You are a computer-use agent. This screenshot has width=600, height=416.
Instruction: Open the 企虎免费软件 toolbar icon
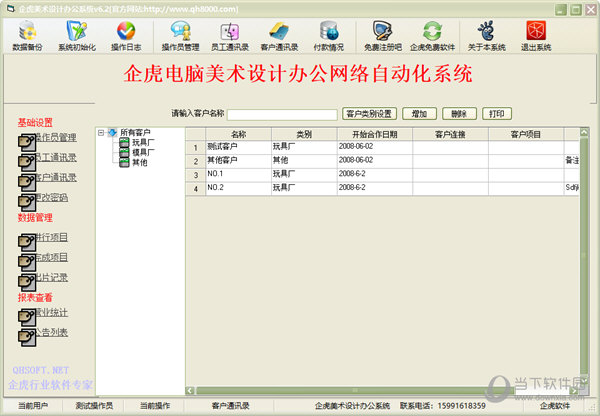click(x=432, y=36)
